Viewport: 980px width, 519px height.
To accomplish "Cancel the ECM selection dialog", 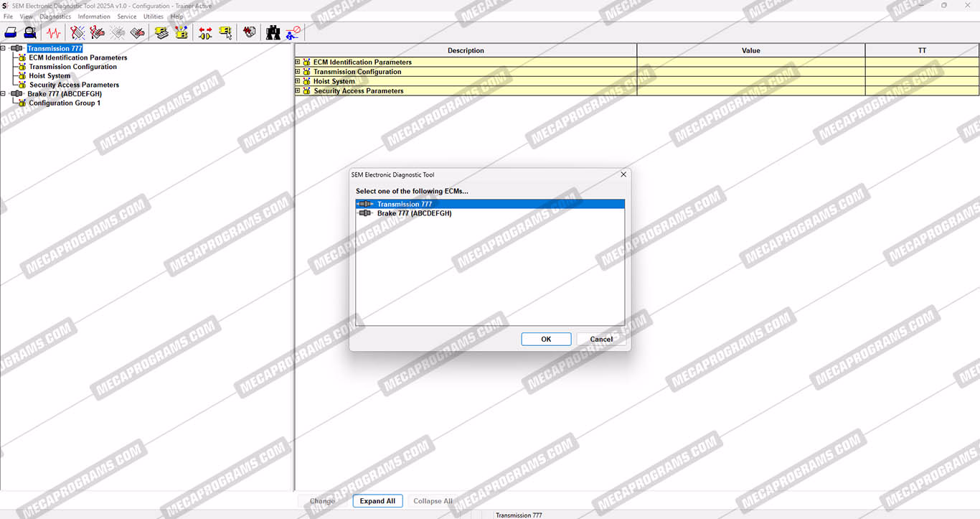I will [601, 340].
